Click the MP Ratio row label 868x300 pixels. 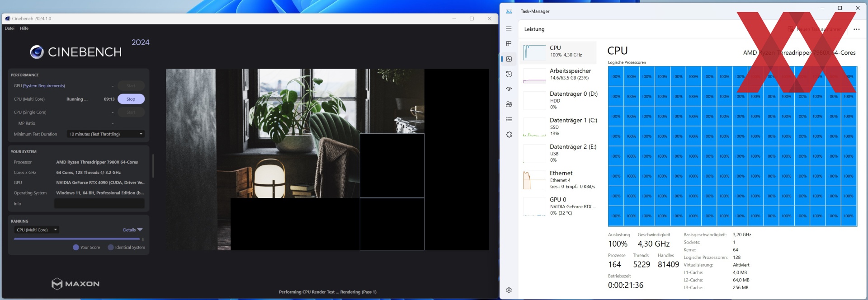coord(27,123)
